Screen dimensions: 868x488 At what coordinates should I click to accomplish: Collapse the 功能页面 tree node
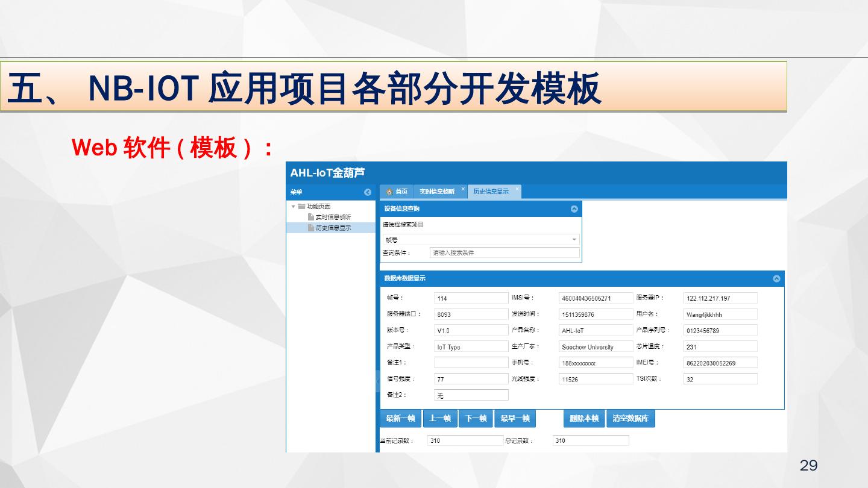(293, 207)
